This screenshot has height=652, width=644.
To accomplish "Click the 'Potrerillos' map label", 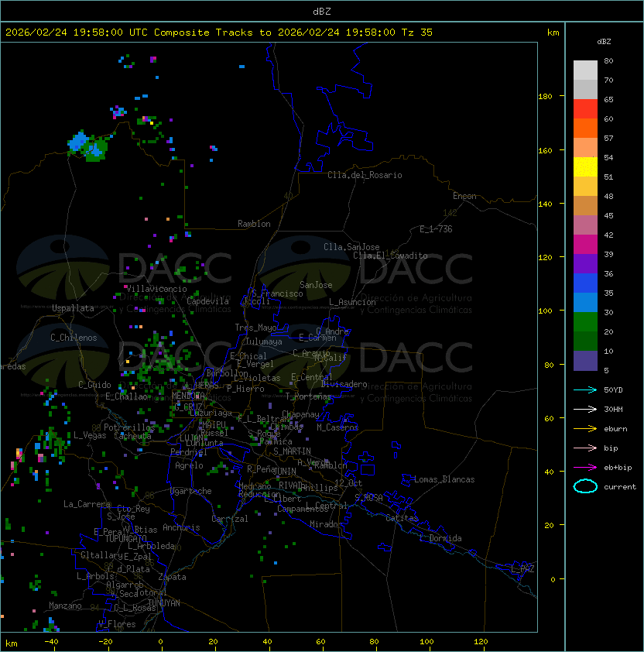I will pos(129,427).
